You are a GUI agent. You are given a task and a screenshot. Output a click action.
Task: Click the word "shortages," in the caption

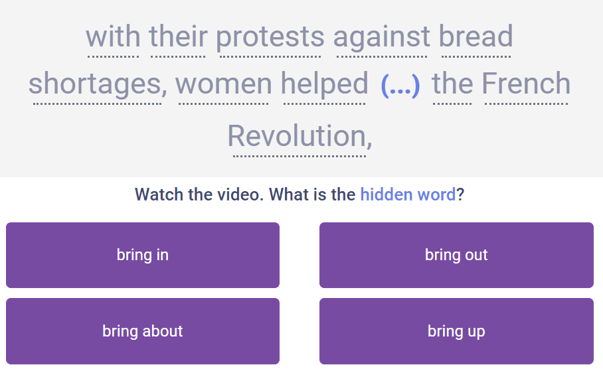(x=98, y=84)
